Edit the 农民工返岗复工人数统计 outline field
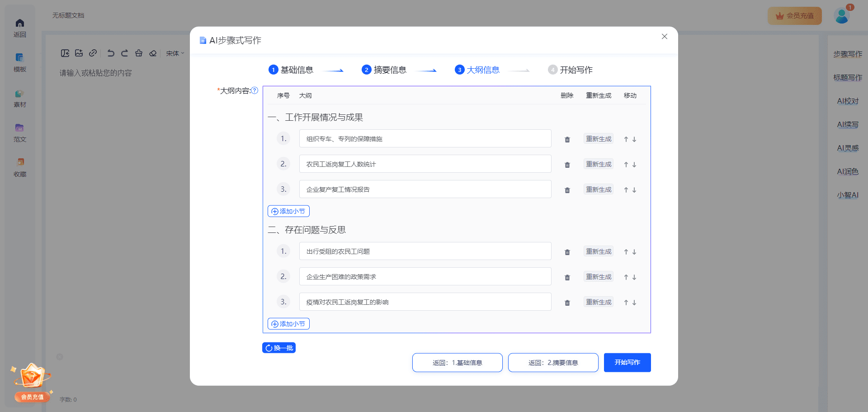 [x=425, y=164]
